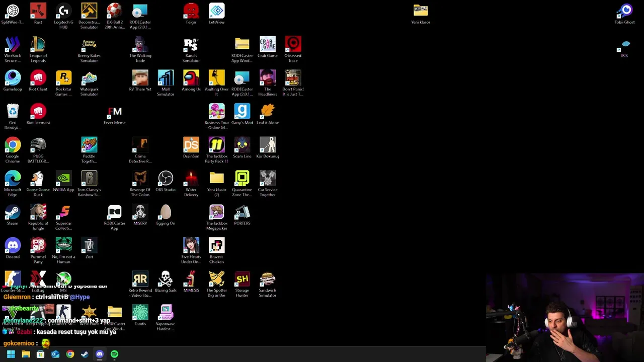Select Goose Goose Duck icon
The height and width of the screenshot is (362, 644).
point(38,184)
